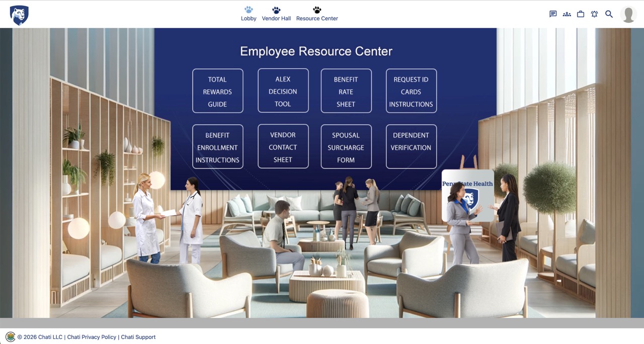The image size is (644, 344).
Task: Switch to the Vendor Hall tab
Action: pos(276,14)
